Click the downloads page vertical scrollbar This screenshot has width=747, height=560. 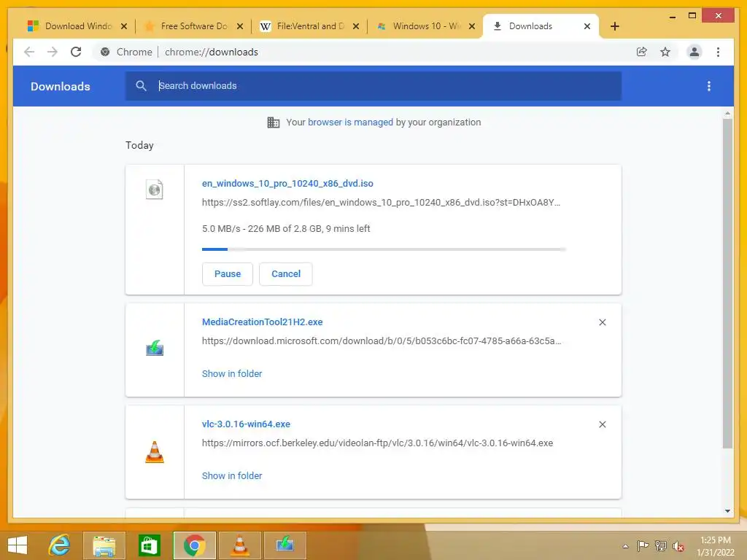(x=727, y=284)
